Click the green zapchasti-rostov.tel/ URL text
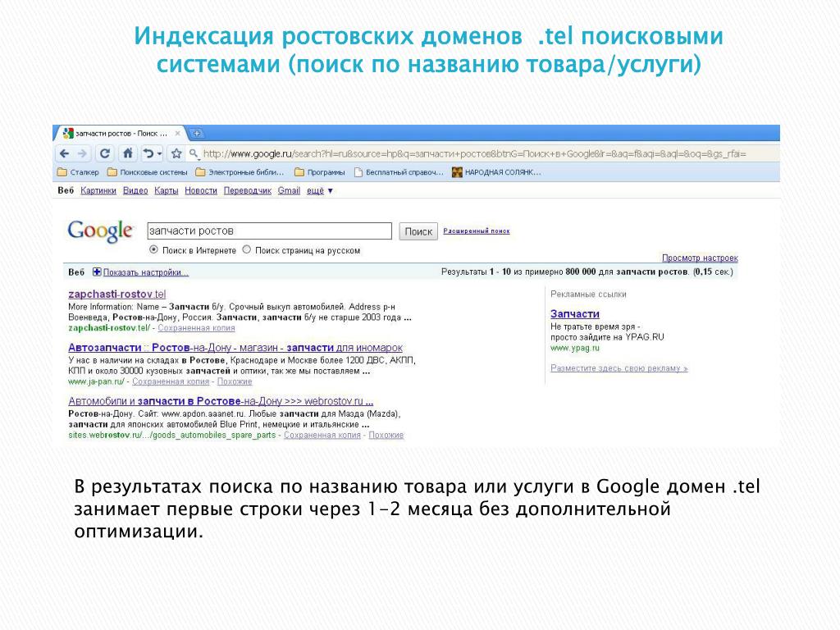 [x=109, y=328]
